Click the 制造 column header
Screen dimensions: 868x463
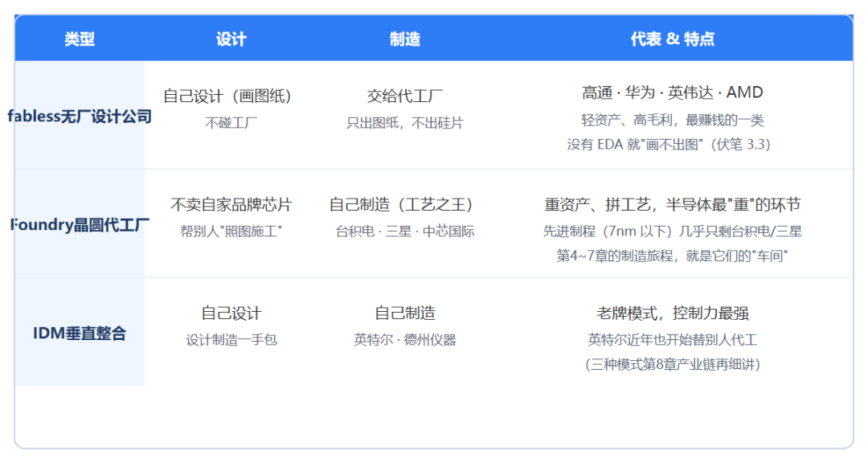pos(404,39)
